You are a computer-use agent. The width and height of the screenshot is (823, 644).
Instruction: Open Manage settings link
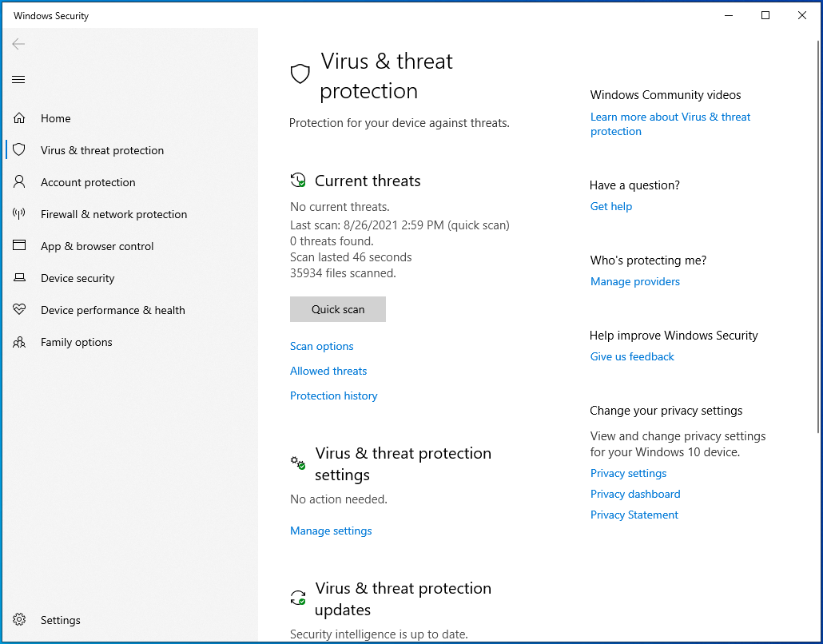point(331,531)
